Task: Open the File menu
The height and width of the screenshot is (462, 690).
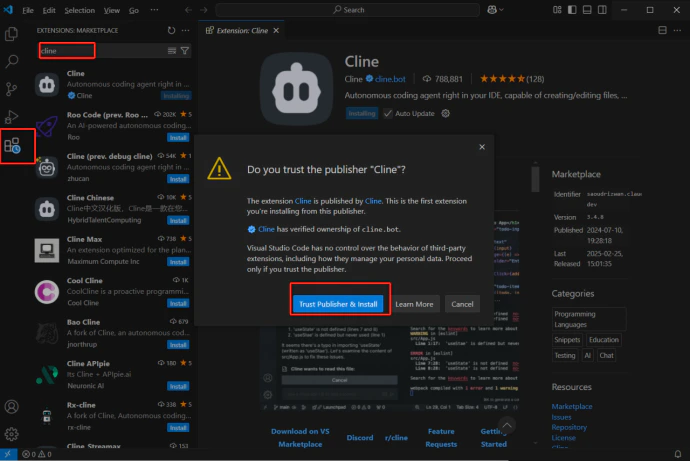Action: click(28, 10)
